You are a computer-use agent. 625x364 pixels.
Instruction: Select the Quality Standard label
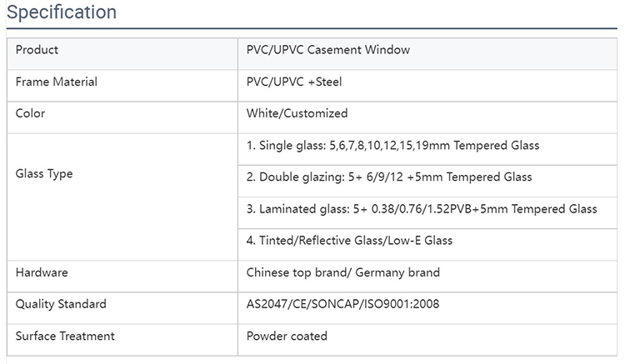point(61,304)
